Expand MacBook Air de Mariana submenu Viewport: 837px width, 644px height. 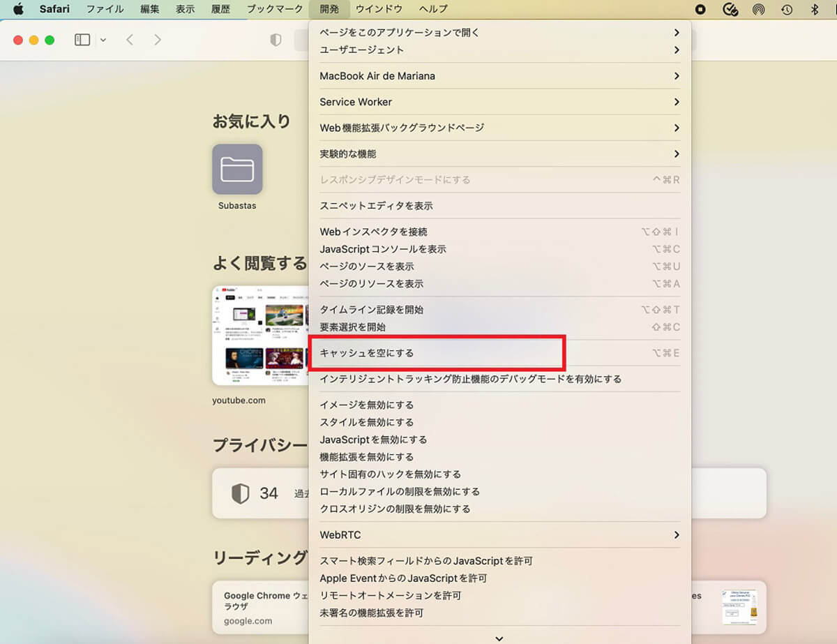tap(500, 75)
